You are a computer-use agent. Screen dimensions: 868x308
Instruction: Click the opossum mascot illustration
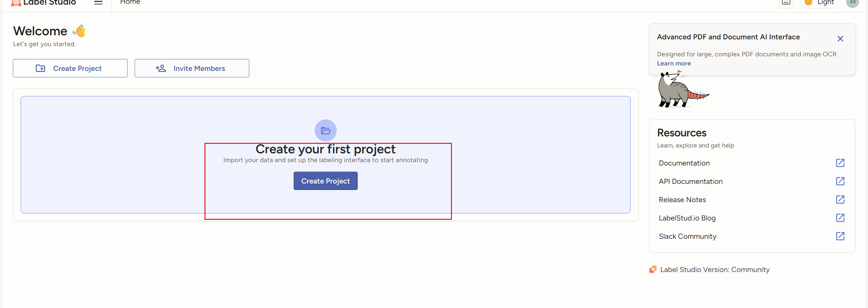683,90
